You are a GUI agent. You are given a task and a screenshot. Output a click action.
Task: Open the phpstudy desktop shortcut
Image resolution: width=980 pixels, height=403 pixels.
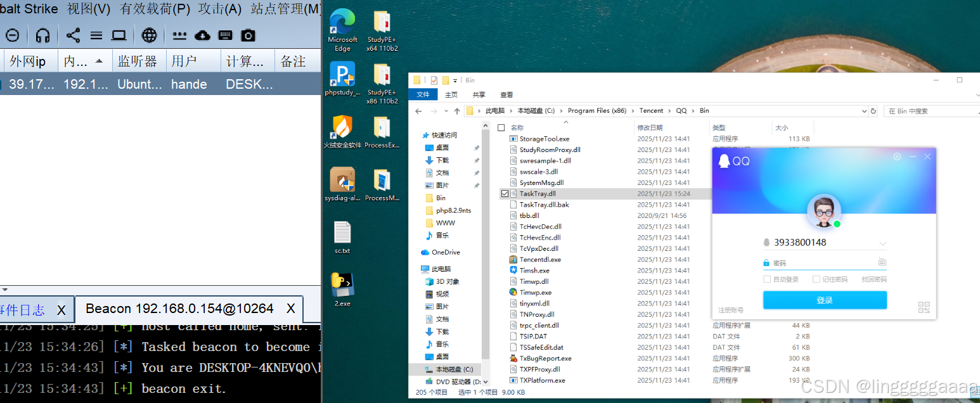tap(342, 79)
